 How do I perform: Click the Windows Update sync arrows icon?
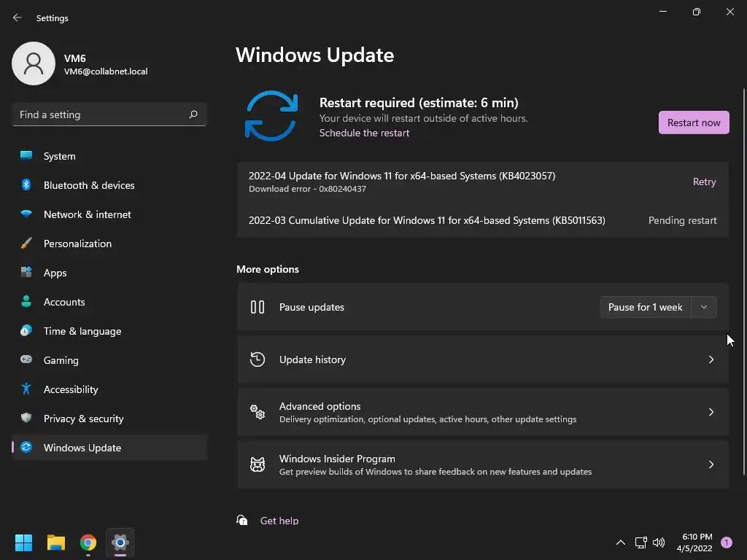(x=271, y=116)
